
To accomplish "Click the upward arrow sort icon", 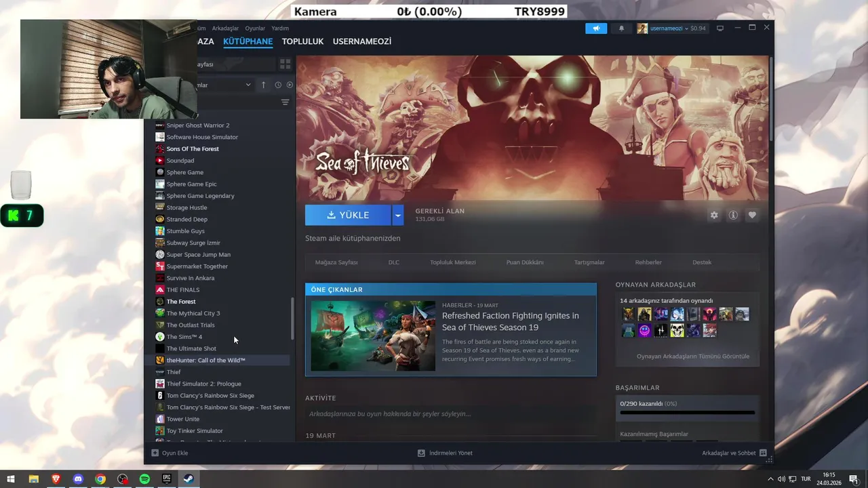I will click(x=263, y=85).
